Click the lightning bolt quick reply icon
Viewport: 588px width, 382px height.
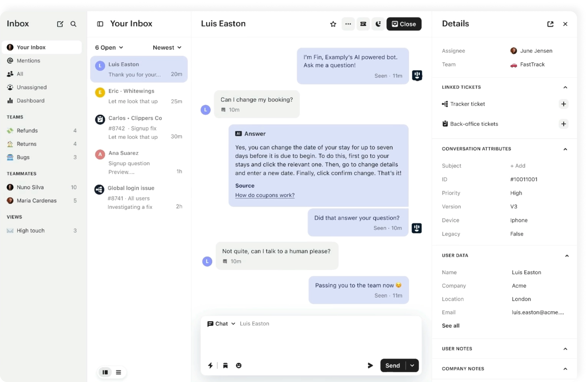click(210, 365)
